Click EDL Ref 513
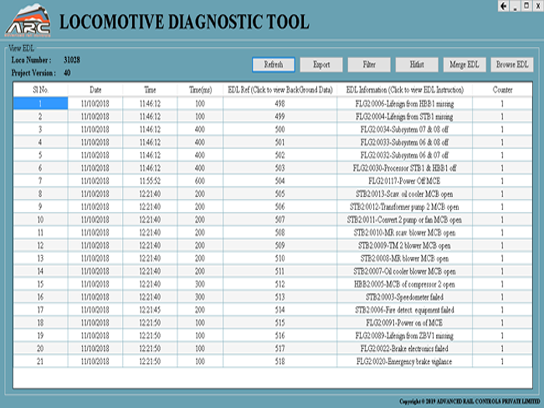The width and height of the screenshot is (544, 408). pos(280,297)
